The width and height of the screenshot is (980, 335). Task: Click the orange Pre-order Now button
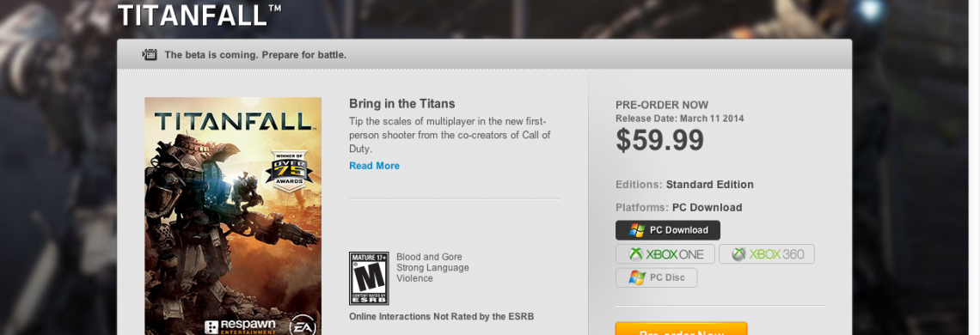coord(681,329)
